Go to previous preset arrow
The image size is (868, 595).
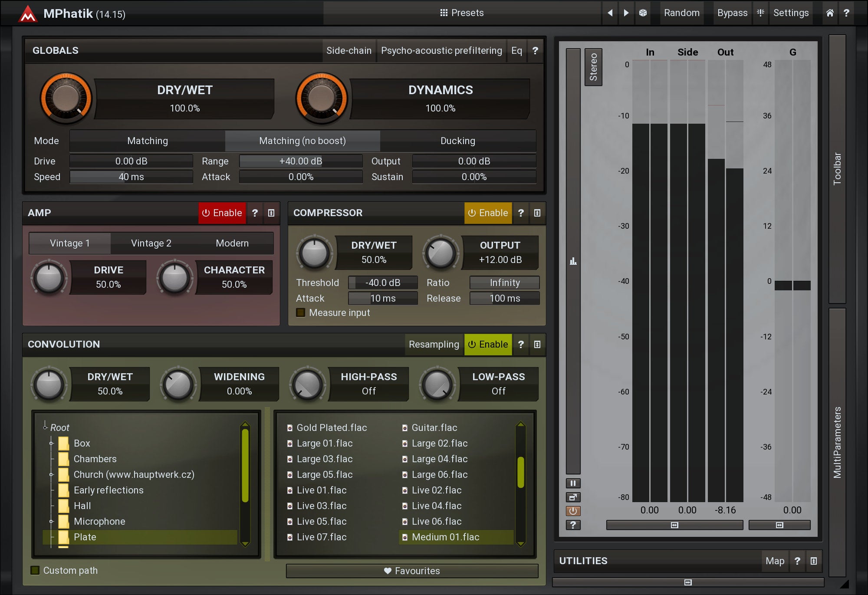(610, 13)
